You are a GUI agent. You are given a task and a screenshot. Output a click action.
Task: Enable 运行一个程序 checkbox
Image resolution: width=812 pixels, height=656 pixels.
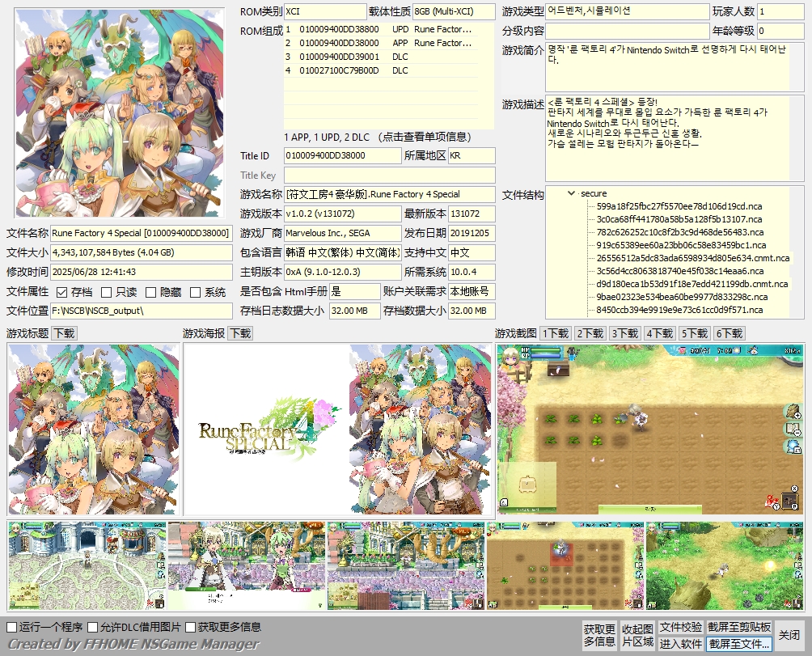[x=12, y=627]
